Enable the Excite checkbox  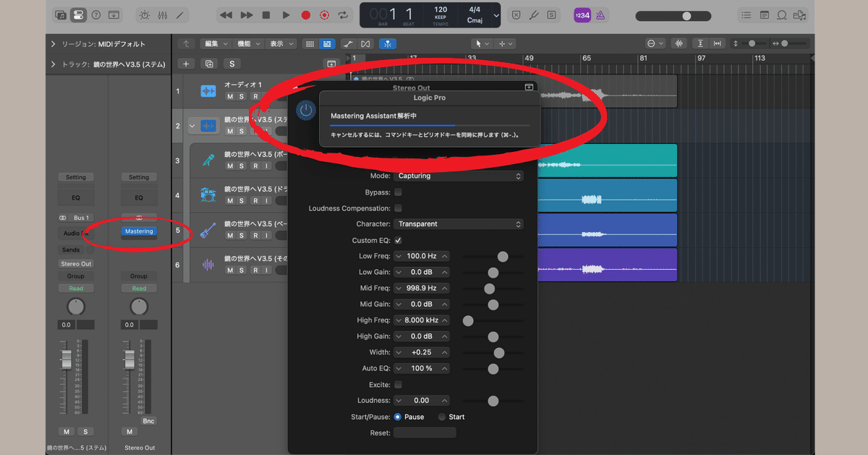tap(398, 385)
